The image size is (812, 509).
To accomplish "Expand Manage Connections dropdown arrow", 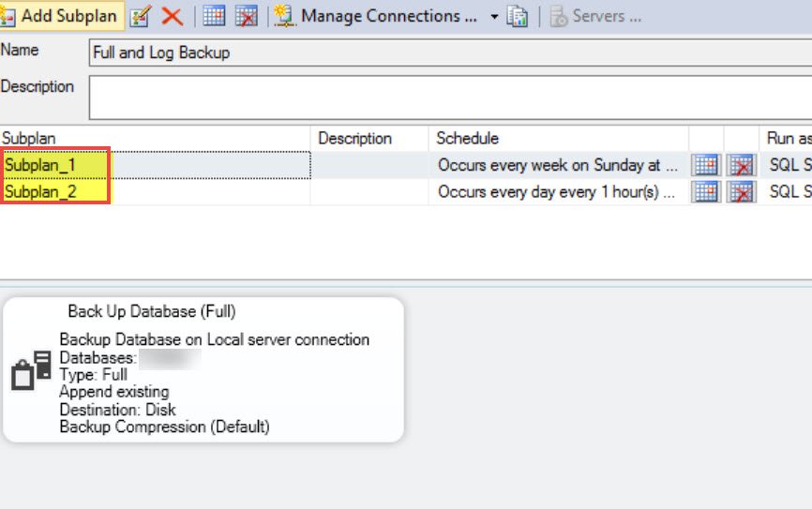I will pyautogui.click(x=494, y=17).
